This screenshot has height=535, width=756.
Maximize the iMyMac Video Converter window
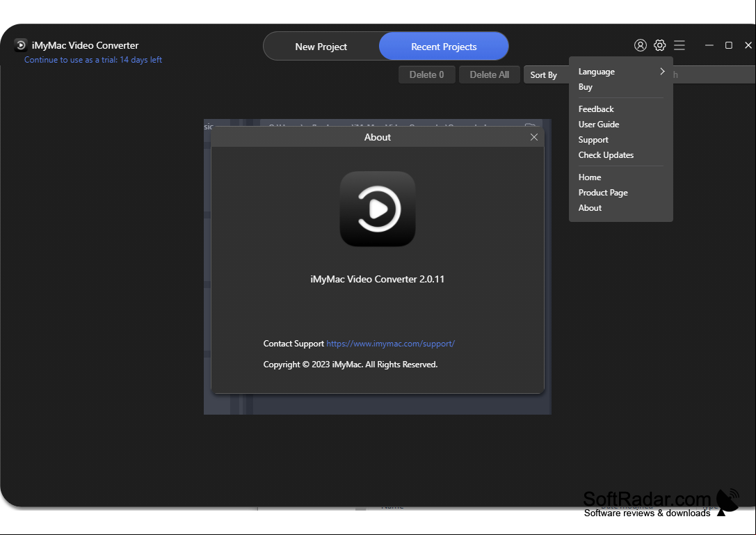728,45
